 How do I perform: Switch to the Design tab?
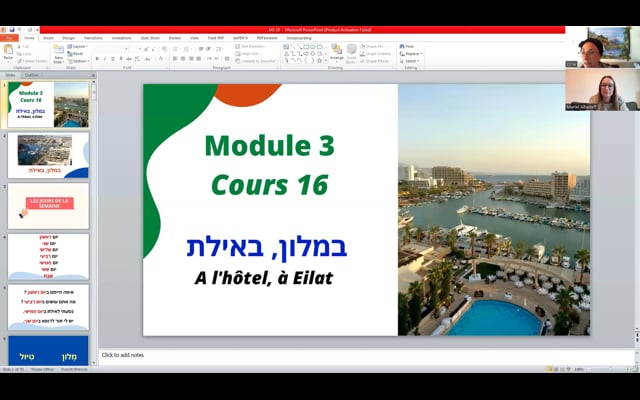tap(68, 38)
